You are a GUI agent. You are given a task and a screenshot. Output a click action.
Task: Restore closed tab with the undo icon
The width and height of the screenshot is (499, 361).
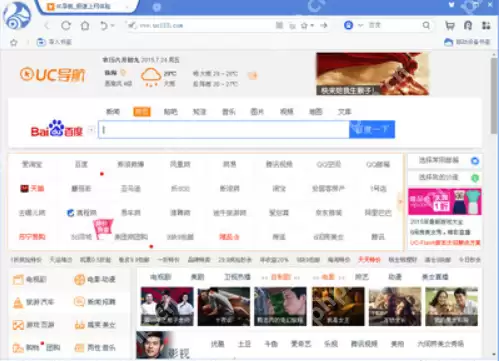pos(104,25)
